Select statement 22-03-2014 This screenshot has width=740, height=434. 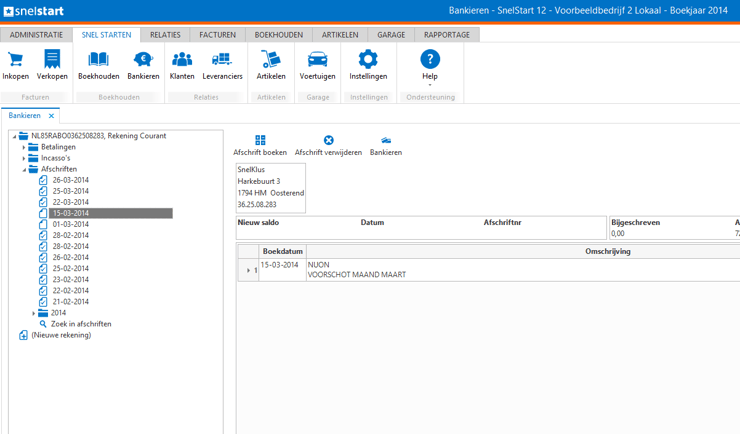(71, 202)
